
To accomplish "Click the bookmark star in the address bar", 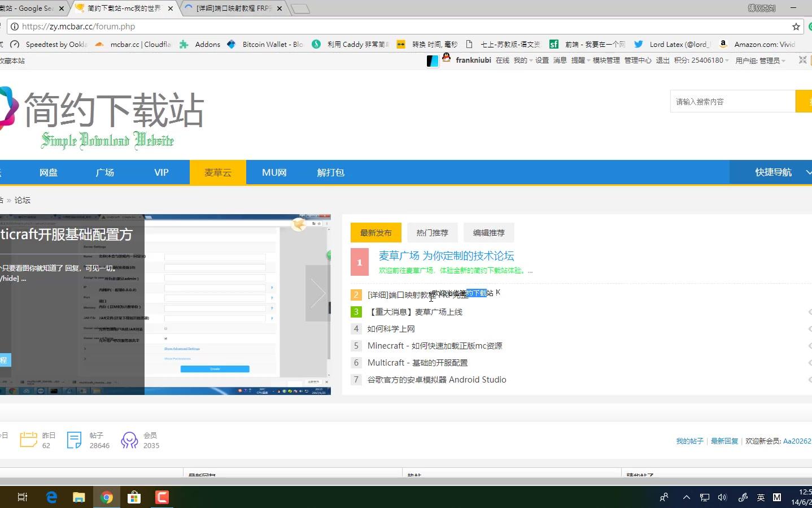I will coord(796,26).
